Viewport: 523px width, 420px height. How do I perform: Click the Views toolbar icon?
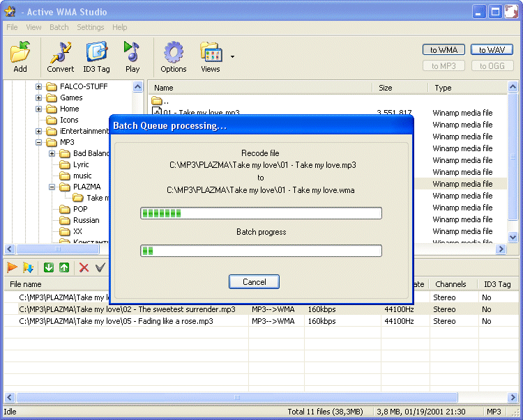point(211,52)
